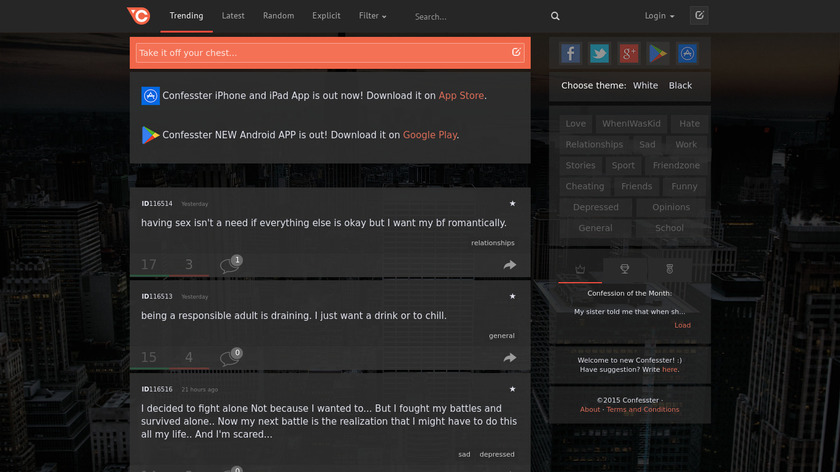Open the About link
This screenshot has width=840, height=472.
[590, 409]
